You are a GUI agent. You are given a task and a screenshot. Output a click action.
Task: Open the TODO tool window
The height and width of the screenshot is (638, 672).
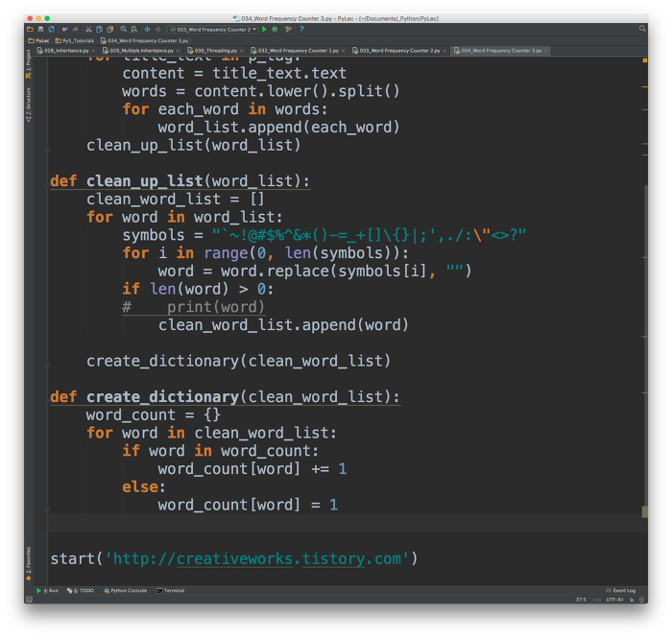pyautogui.click(x=80, y=590)
